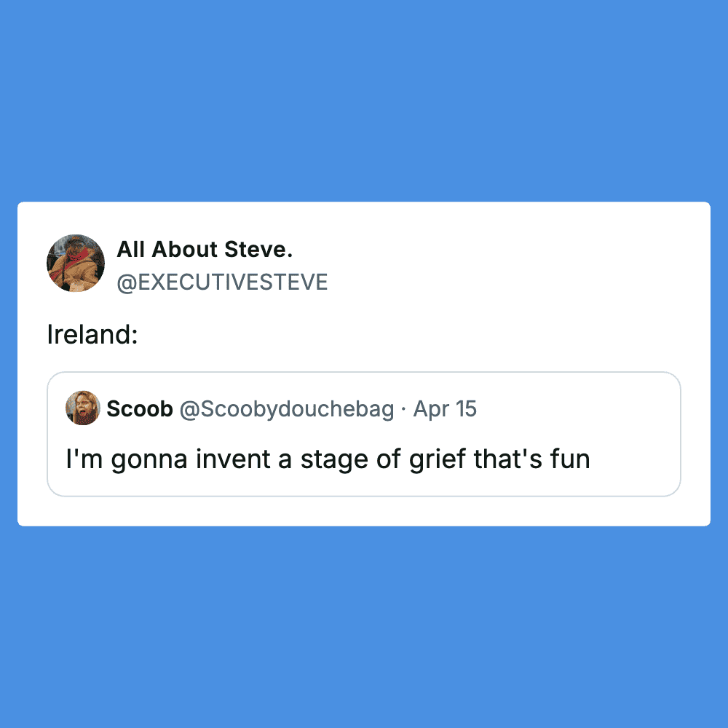Click Scoob's small profile avatar

82,408
